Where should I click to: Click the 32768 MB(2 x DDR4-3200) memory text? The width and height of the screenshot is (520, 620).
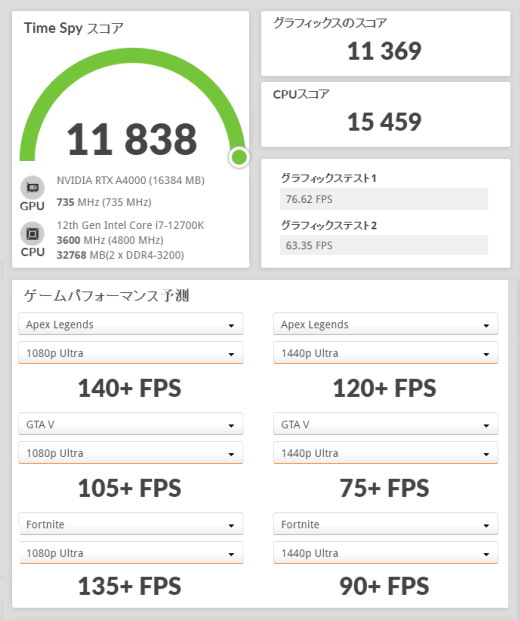click(x=120, y=255)
